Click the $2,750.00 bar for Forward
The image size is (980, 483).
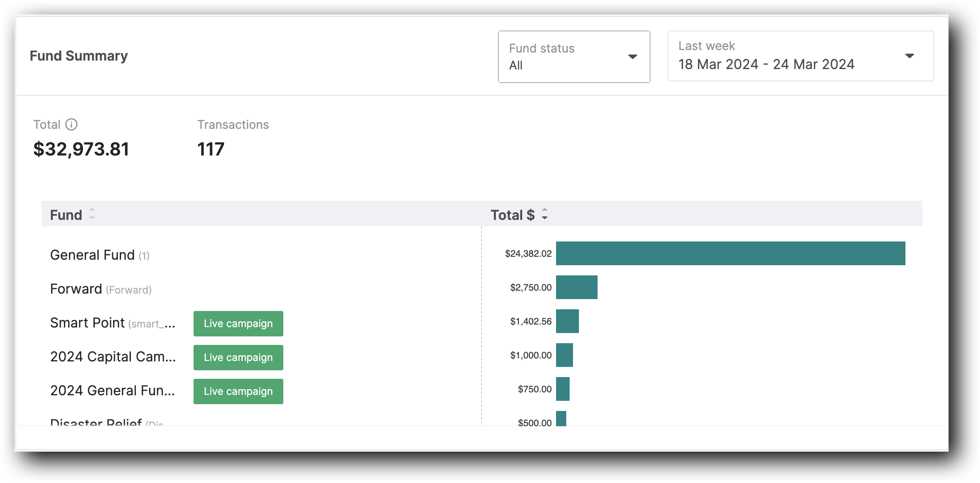577,287
